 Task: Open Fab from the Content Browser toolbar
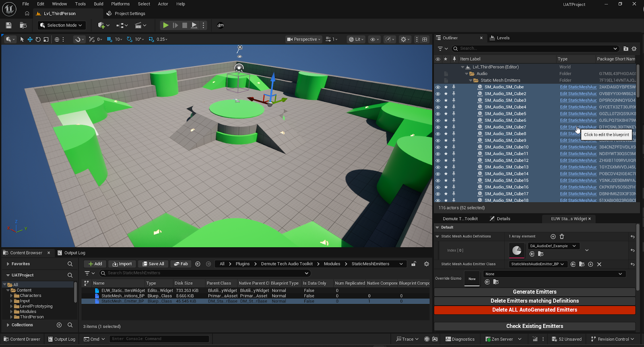[x=181, y=264]
